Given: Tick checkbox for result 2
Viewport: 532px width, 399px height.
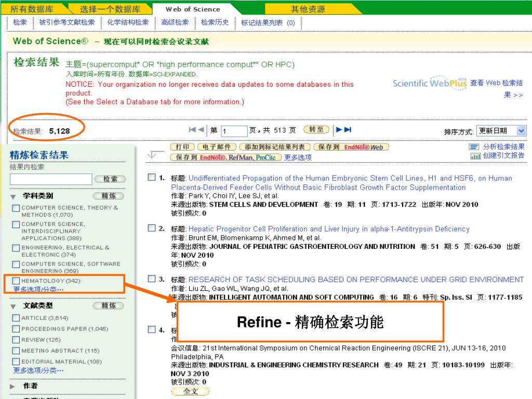Looking at the screenshot, I should click(x=152, y=228).
